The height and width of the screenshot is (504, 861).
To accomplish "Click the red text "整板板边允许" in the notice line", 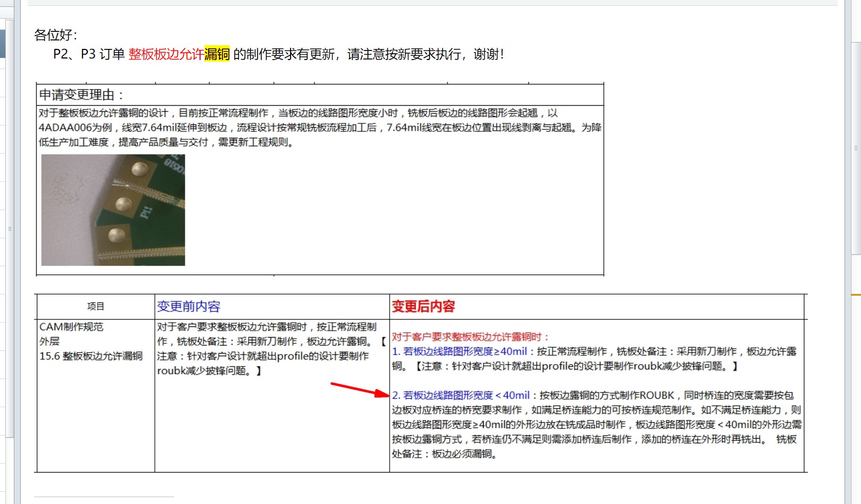I will (166, 54).
